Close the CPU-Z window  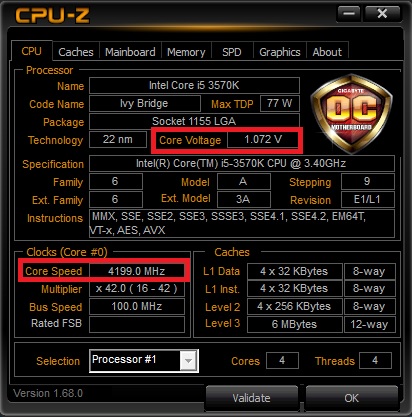click(382, 14)
